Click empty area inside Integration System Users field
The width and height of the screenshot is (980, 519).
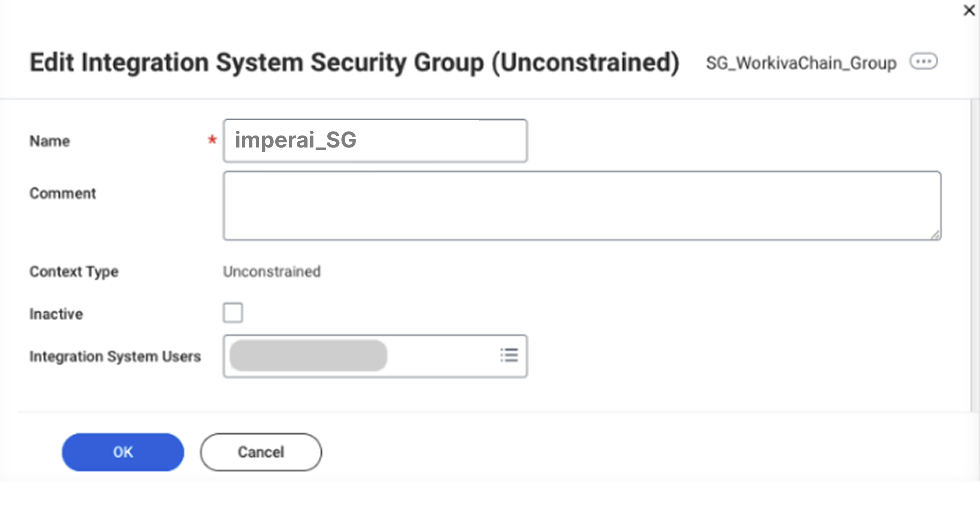[441, 356]
